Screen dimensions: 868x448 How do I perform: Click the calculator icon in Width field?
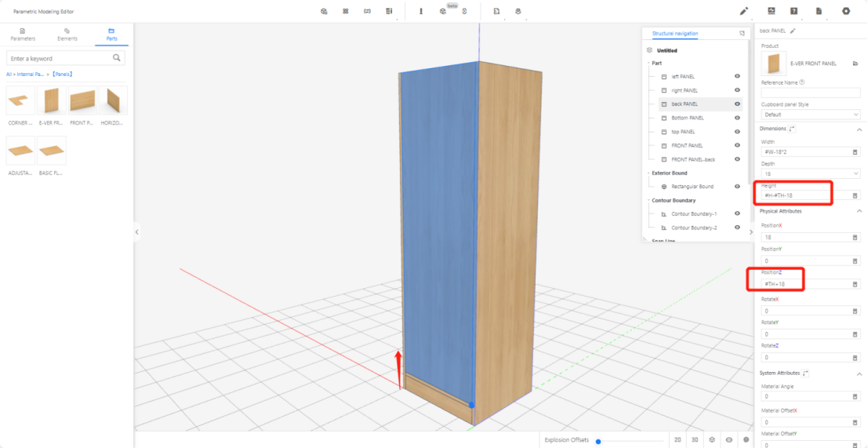(x=855, y=151)
